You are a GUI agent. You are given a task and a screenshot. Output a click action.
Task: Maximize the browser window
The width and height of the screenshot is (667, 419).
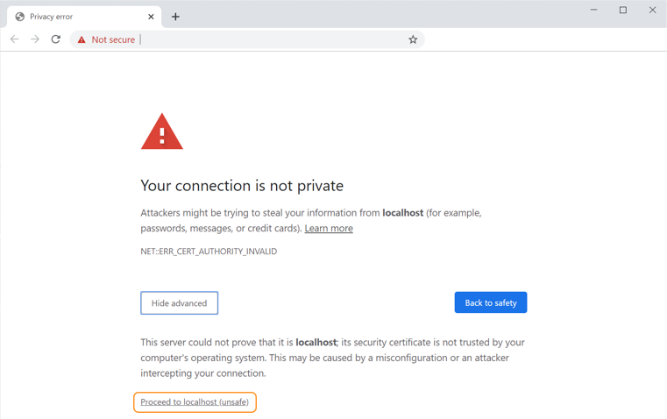coord(623,10)
